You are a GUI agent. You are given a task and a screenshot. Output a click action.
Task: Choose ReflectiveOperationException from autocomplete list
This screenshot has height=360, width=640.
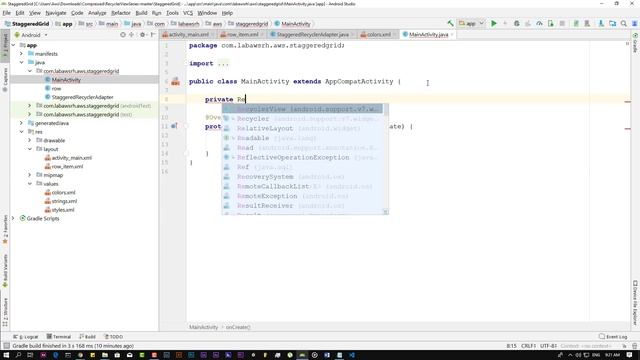click(x=302, y=158)
